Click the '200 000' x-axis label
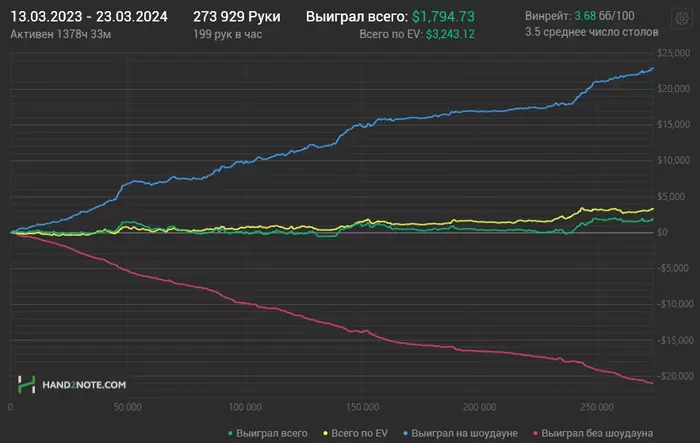Screen dimensions: 700x443 [x=479, y=407]
